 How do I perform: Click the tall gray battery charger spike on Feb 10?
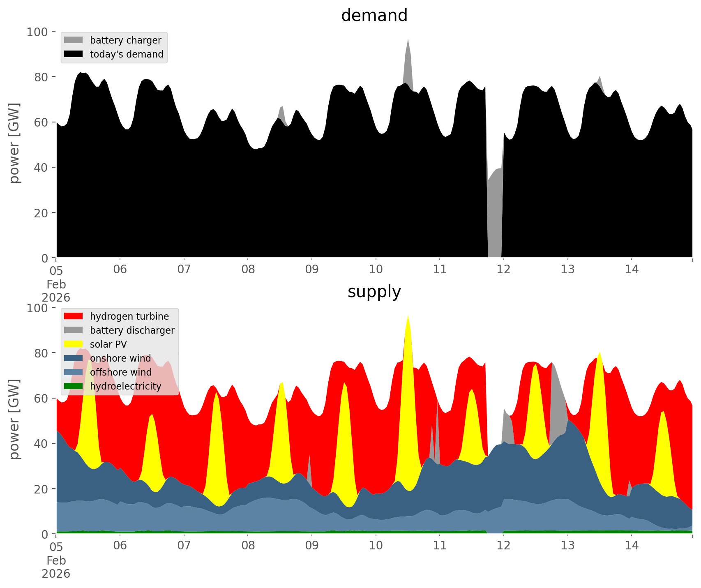[x=408, y=58]
